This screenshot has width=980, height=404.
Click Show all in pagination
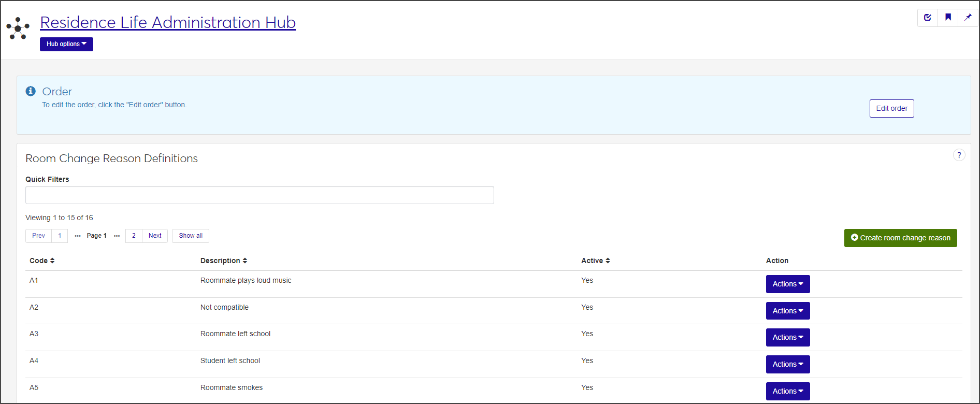191,236
